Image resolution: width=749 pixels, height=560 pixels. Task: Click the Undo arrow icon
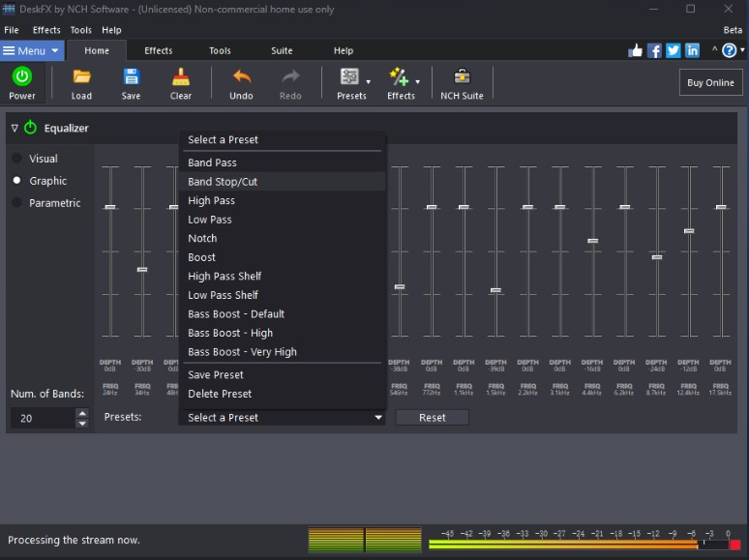coord(241,76)
